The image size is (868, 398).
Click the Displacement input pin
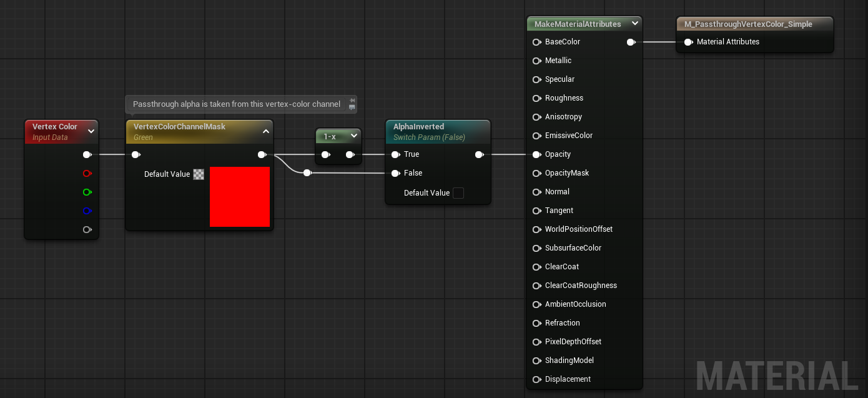[537, 379]
